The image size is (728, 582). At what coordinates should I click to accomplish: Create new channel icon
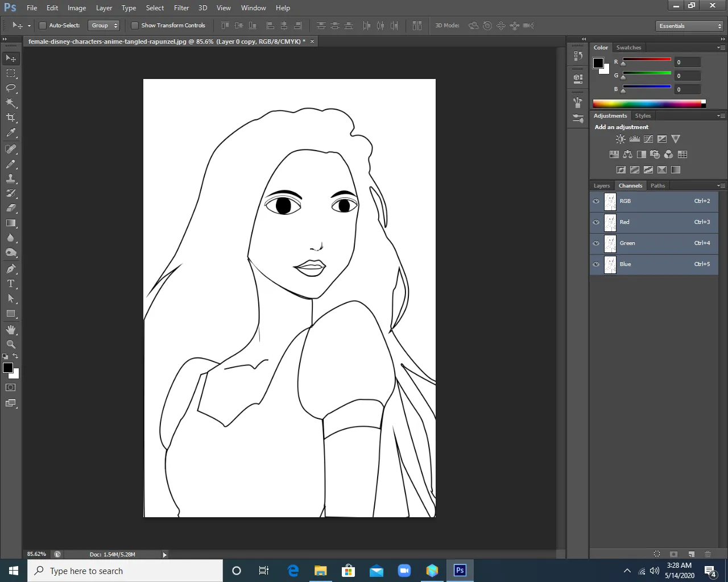(x=691, y=554)
